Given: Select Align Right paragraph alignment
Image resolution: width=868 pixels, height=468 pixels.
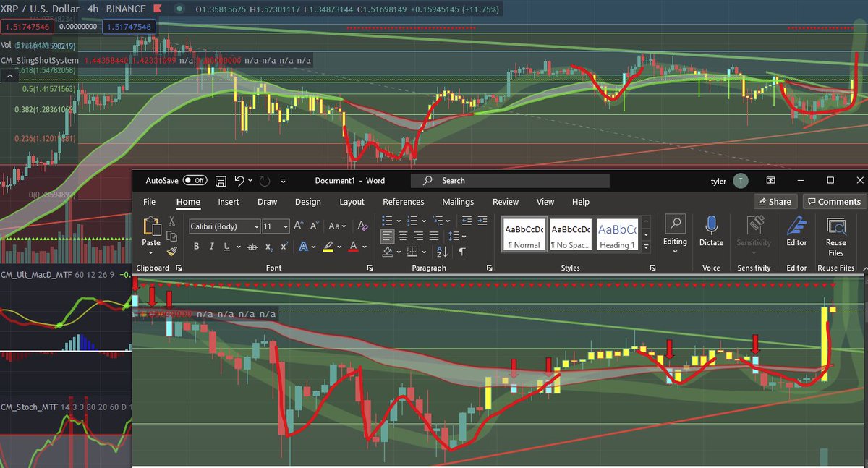Looking at the screenshot, I should coord(418,236).
